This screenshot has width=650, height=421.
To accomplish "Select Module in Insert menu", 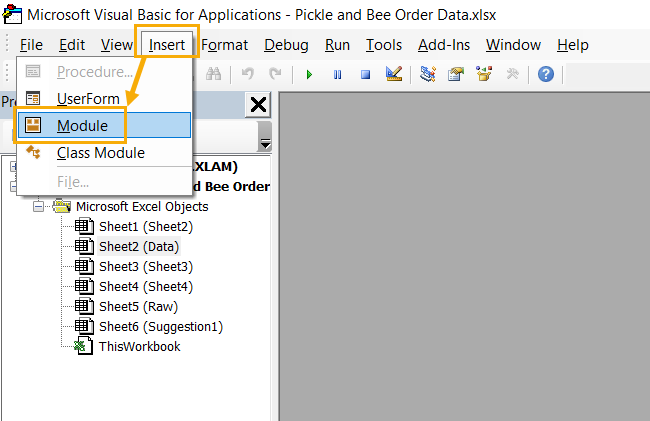I will (x=104, y=125).
